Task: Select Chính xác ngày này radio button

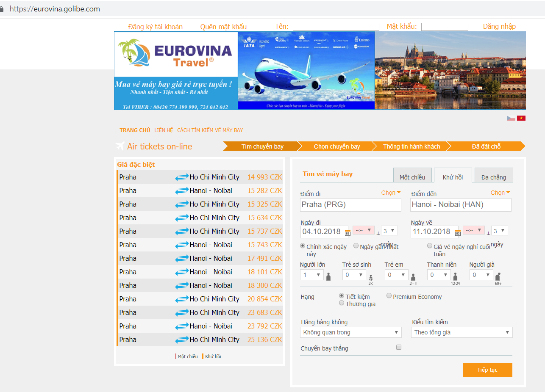Action: point(303,246)
